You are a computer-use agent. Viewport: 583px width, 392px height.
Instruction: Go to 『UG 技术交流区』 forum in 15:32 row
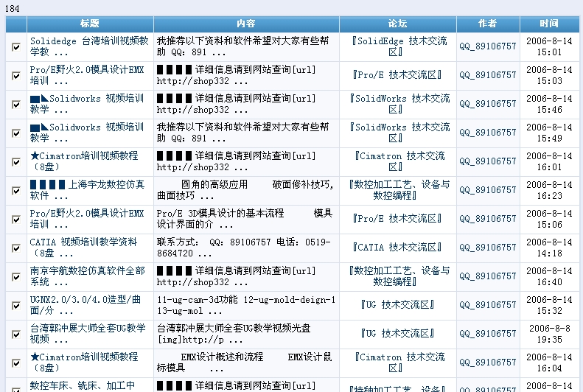pos(397,305)
